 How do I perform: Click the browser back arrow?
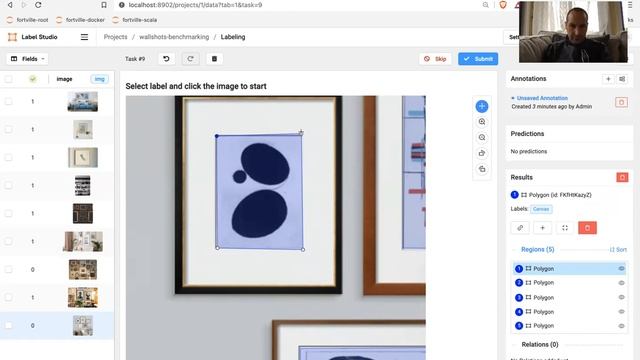click(x=10, y=5)
